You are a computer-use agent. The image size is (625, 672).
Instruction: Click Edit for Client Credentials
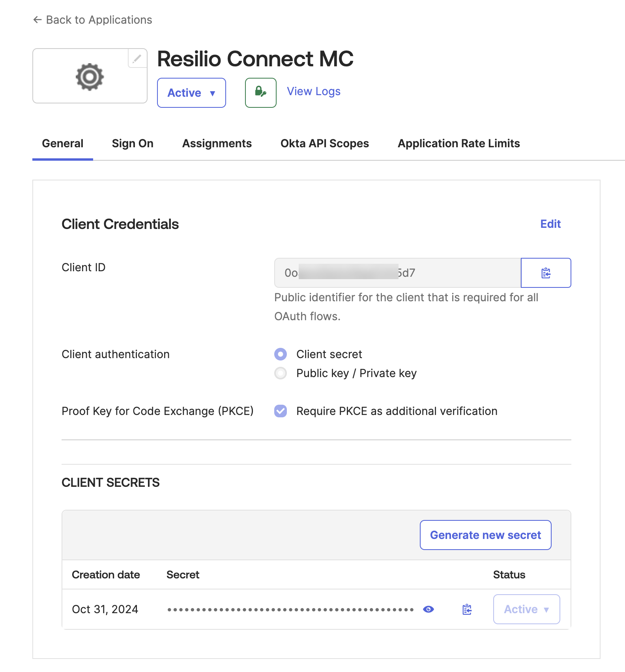tap(550, 224)
